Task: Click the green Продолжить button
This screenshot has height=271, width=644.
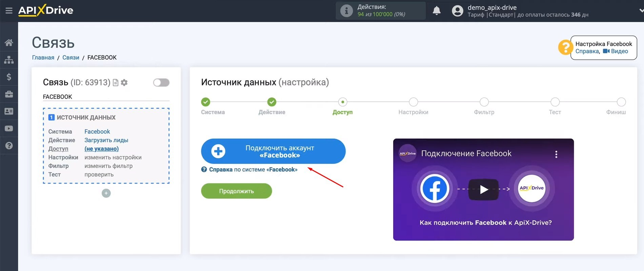Action: 237,191
